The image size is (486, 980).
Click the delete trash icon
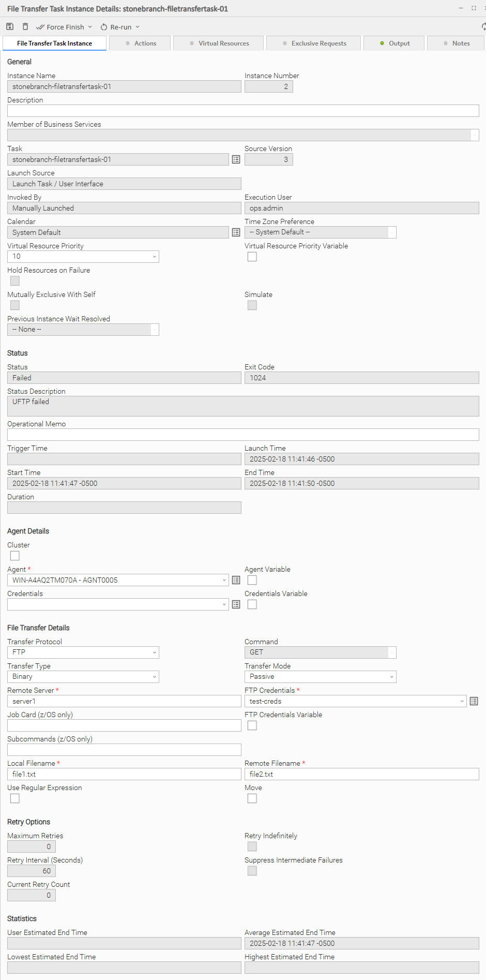tap(25, 26)
